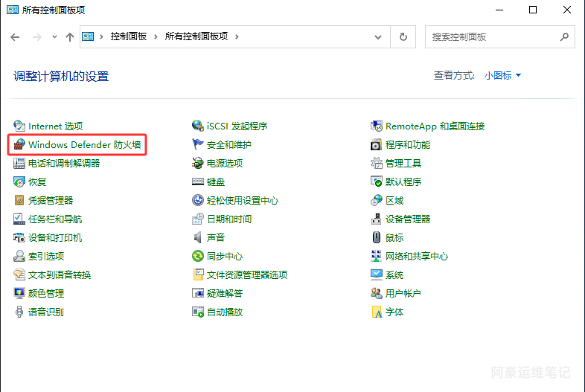
Task: Click the 电源选项 icon
Action: pyautogui.click(x=198, y=163)
